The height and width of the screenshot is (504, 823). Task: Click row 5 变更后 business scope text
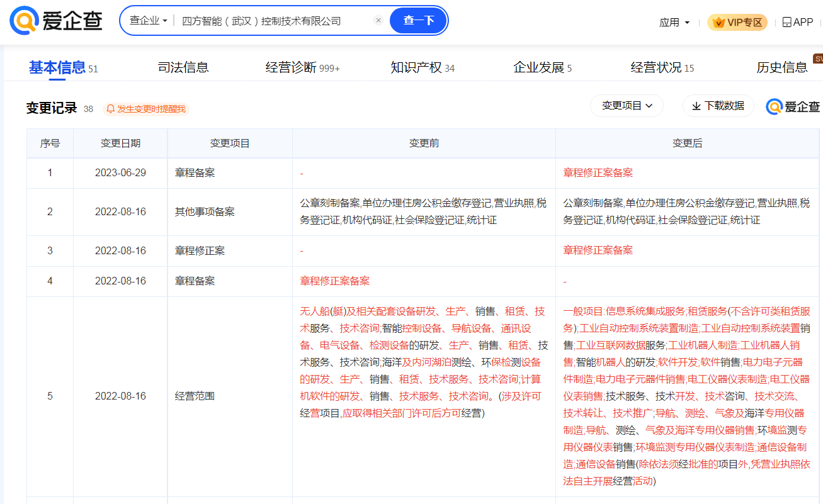687,396
